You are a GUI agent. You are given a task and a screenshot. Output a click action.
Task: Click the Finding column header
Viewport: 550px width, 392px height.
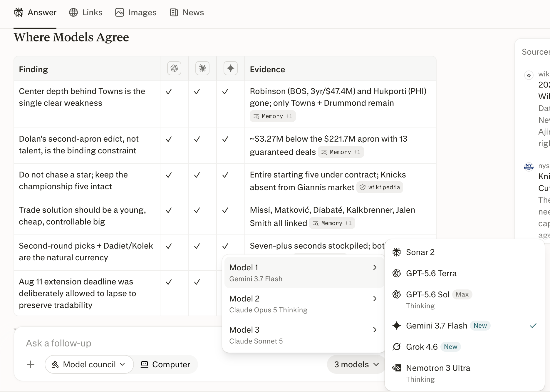pyautogui.click(x=33, y=69)
